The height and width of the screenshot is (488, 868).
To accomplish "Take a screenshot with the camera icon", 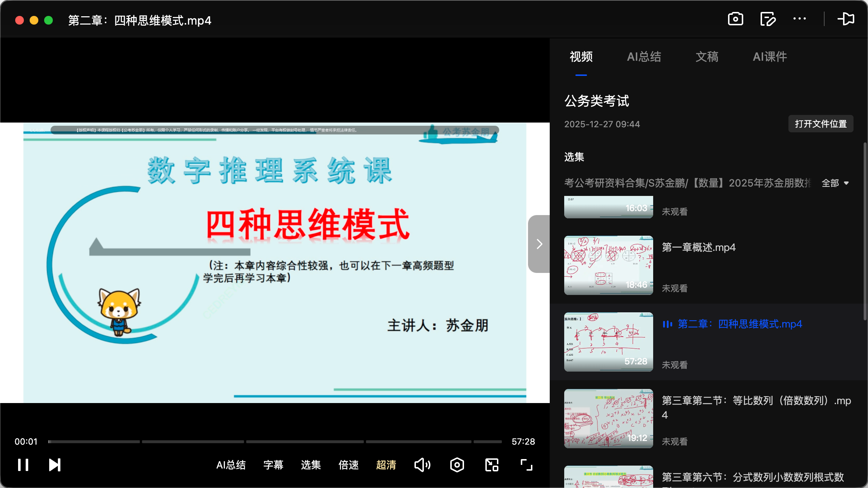I will 736,19.
